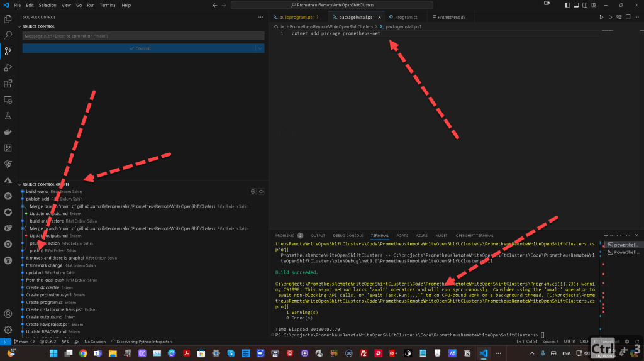This screenshot has width=644, height=361.
Task: Open Source Control view more actions ellipsis
Action: tap(260, 17)
